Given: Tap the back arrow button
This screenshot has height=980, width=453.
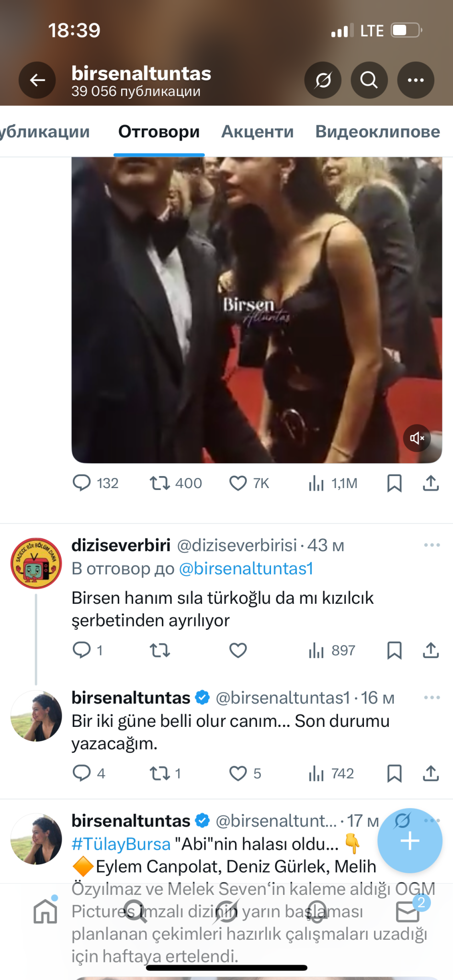Looking at the screenshot, I should [37, 80].
